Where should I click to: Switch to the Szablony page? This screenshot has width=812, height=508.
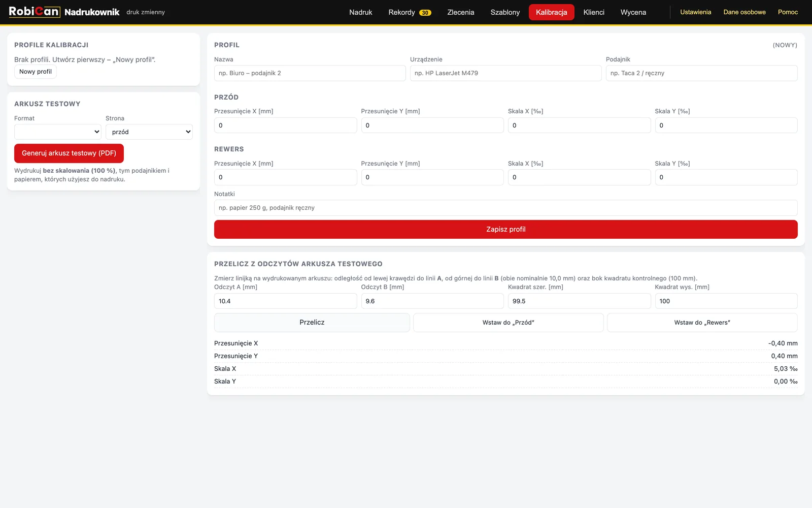[505, 12]
